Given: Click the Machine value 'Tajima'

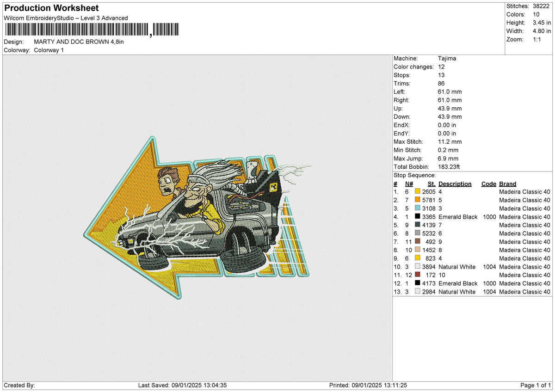Looking at the screenshot, I should (x=447, y=58).
